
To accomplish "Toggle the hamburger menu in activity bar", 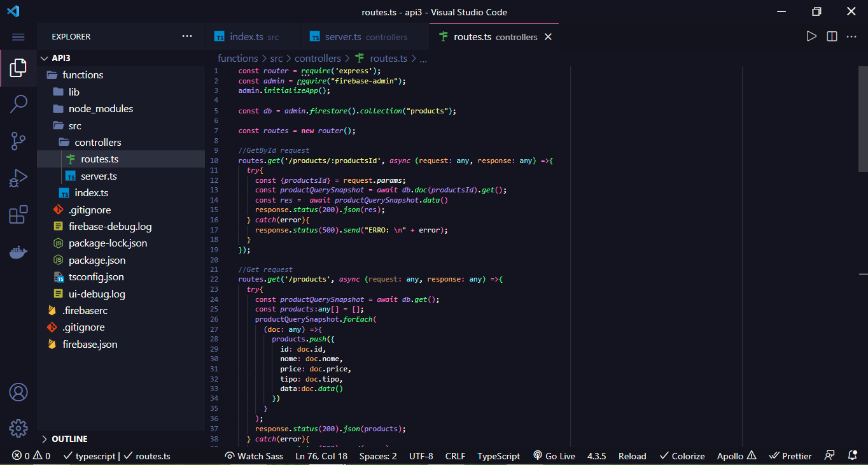I will [18, 37].
